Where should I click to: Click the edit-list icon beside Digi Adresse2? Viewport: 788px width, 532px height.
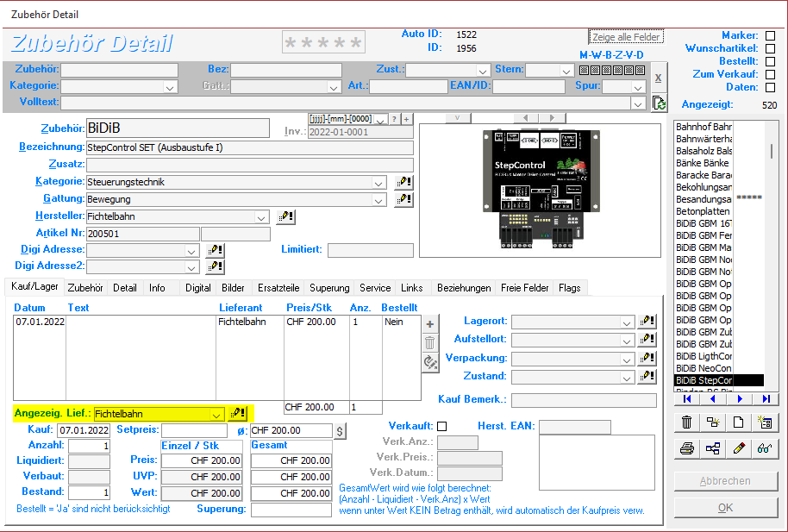click(x=215, y=266)
